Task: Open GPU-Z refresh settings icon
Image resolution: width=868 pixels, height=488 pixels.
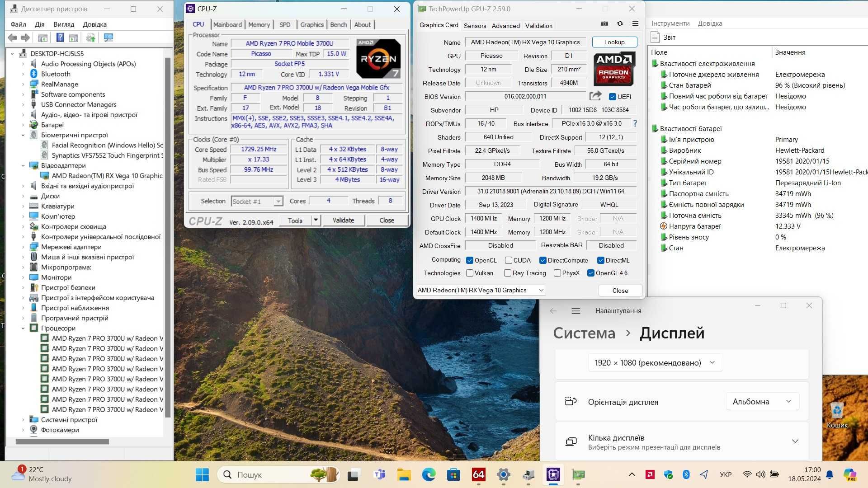Action: 619,24
